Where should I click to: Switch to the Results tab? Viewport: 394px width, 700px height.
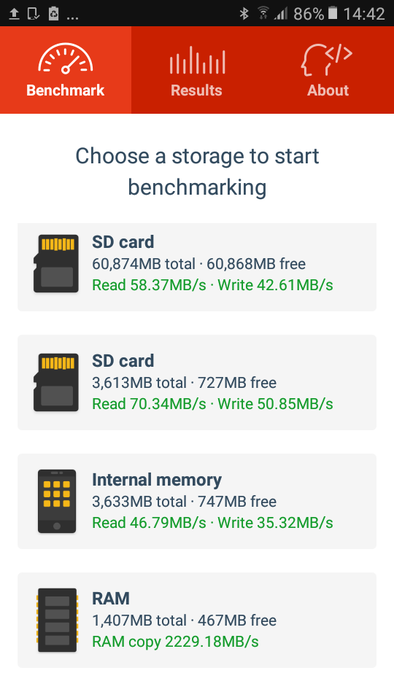point(197,70)
